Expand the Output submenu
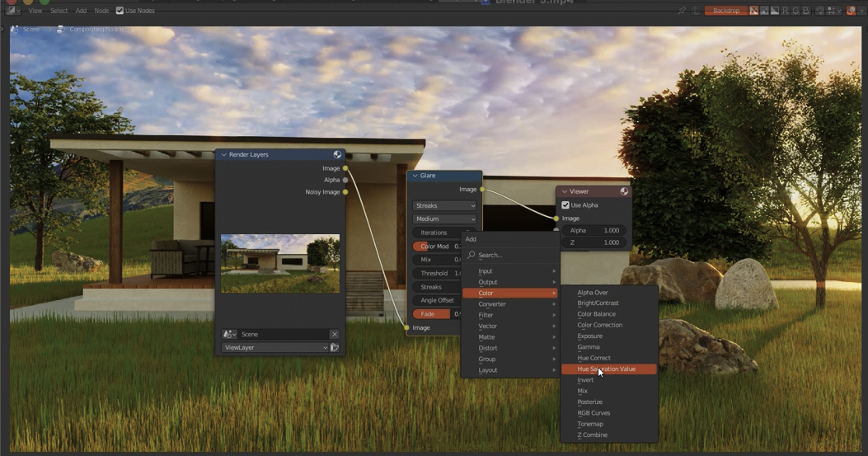Viewport: 868px width, 456px height. [x=510, y=282]
